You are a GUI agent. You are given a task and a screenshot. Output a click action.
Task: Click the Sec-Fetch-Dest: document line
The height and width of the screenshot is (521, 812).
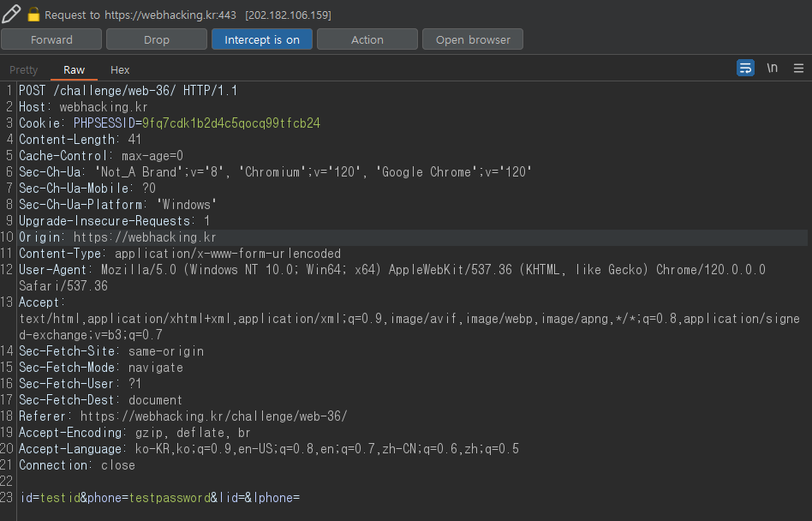(x=100, y=400)
